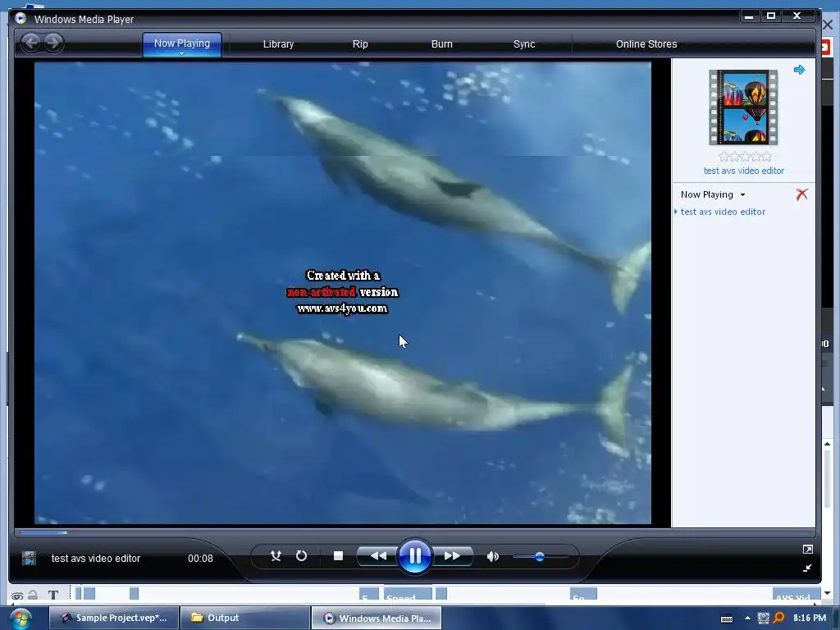Screen dimensions: 840x630
Task: Click the dolphin video display area
Action: coord(343,293)
